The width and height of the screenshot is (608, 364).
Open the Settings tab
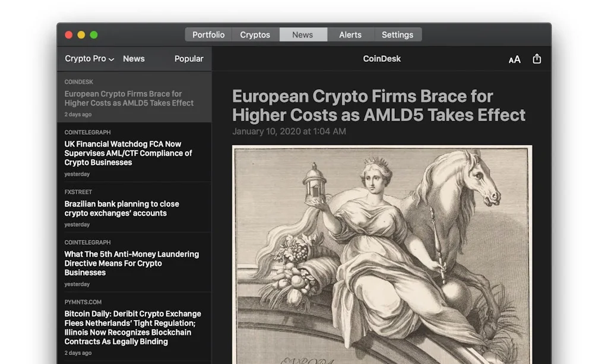pos(397,34)
